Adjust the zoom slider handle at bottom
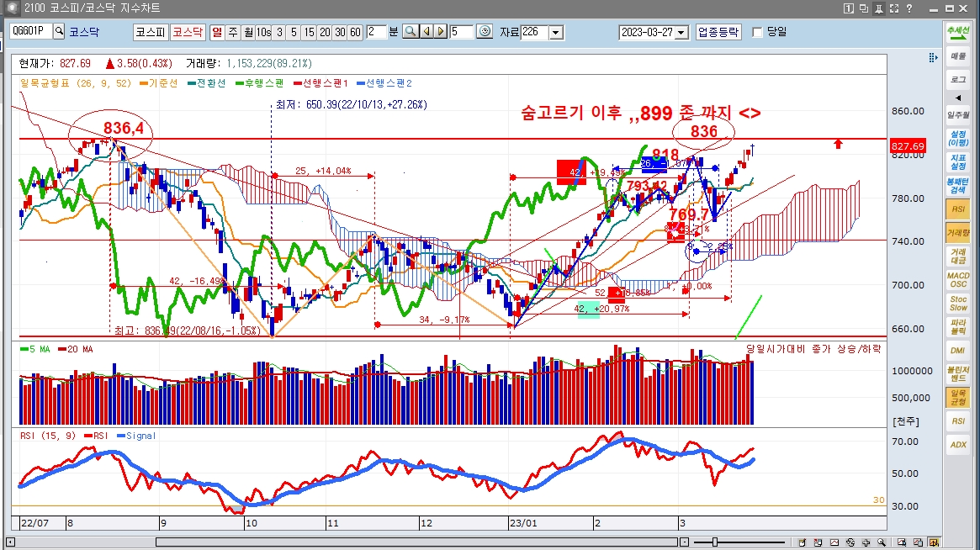 (x=715, y=542)
